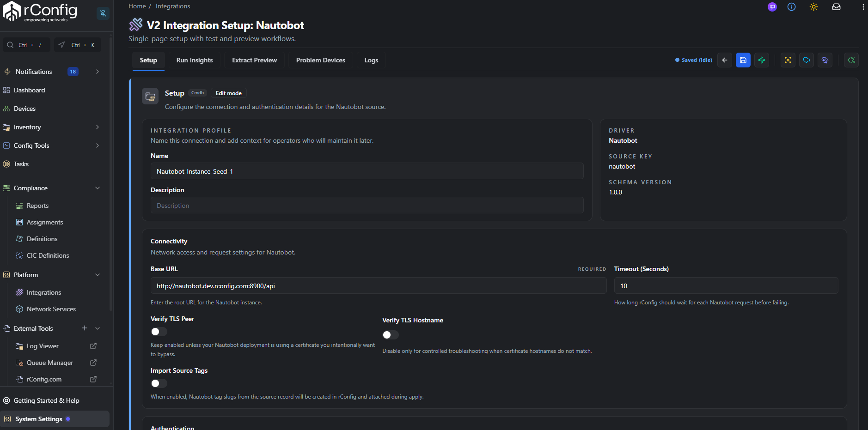Click the Timeout (Seconds) field
868x430 pixels.
pos(726,285)
